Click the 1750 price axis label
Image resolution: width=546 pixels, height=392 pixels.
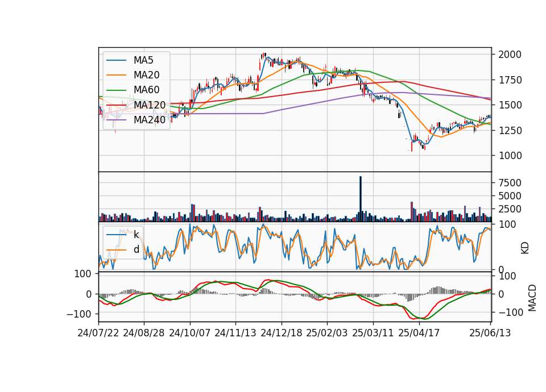click(510, 80)
